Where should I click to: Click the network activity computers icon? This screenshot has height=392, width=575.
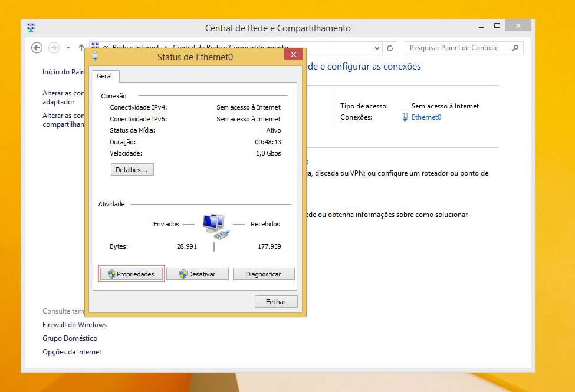(213, 226)
